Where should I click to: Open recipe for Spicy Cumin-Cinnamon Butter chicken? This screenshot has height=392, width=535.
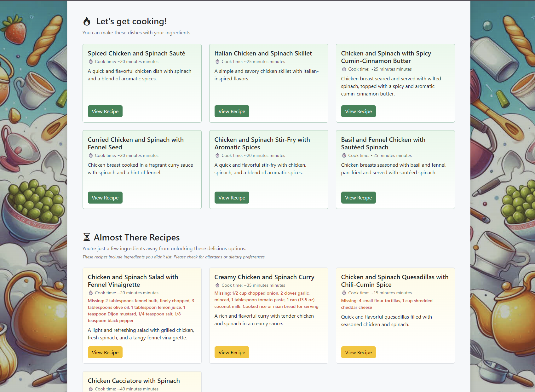[358, 111]
